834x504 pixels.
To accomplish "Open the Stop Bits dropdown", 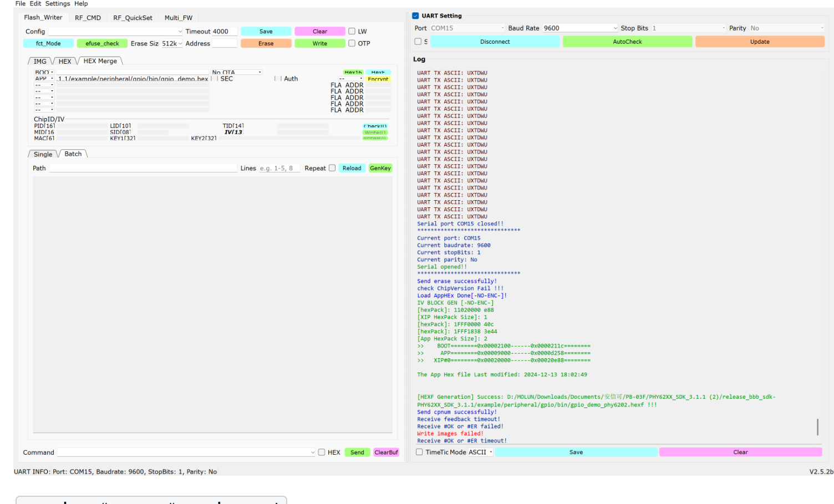I will [688, 28].
